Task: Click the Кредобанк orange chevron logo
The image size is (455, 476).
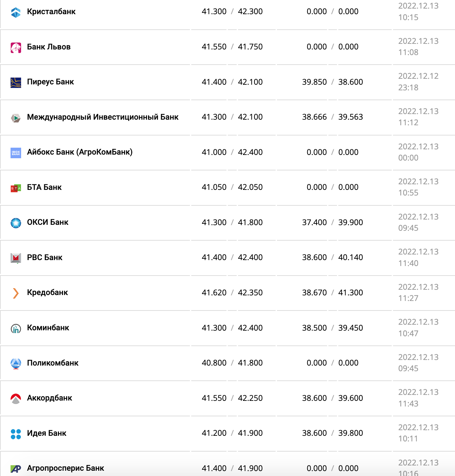Action: click(x=15, y=293)
